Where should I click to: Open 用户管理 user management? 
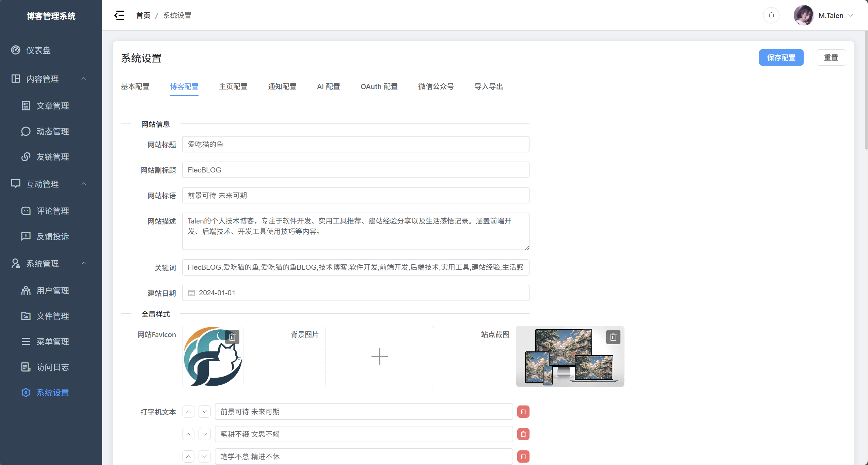pos(53,290)
